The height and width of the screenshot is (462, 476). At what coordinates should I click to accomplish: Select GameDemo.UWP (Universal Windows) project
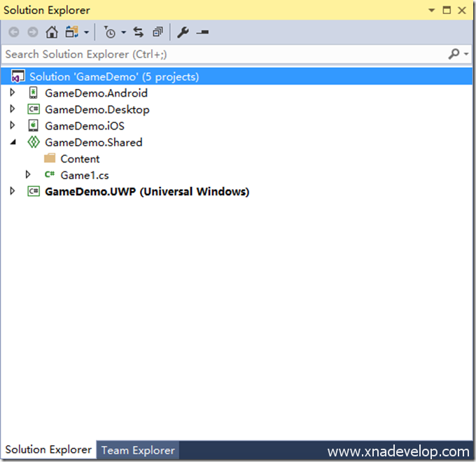tap(147, 191)
